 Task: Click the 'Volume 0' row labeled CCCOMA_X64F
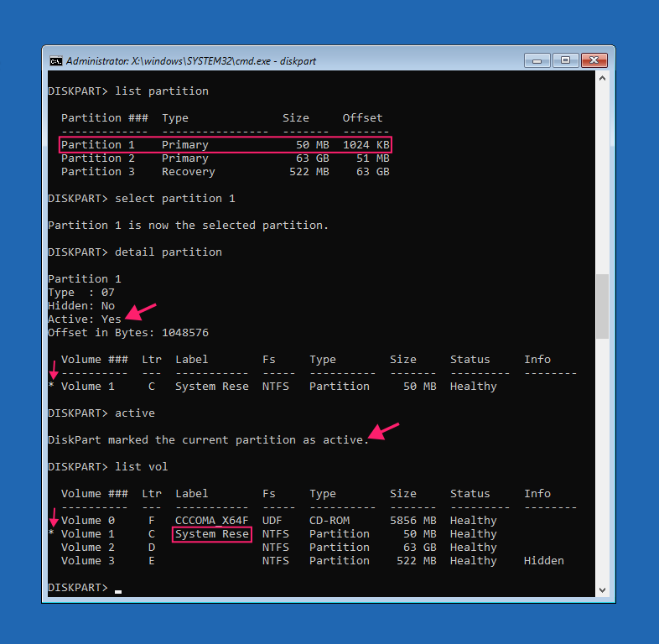pyautogui.click(x=279, y=521)
